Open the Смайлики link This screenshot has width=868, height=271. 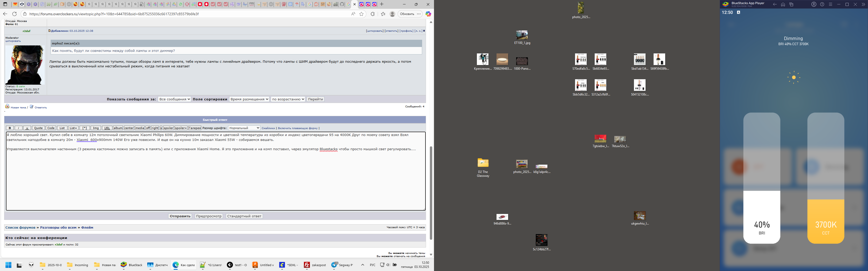point(268,128)
